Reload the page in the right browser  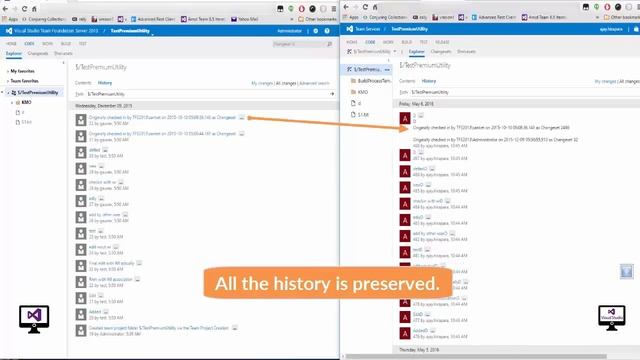point(365,7)
